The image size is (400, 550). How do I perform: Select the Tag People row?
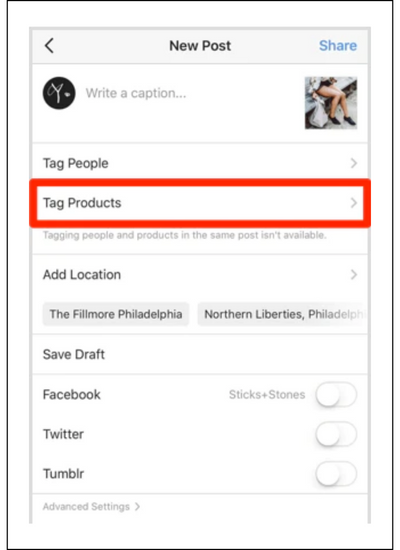click(x=200, y=163)
